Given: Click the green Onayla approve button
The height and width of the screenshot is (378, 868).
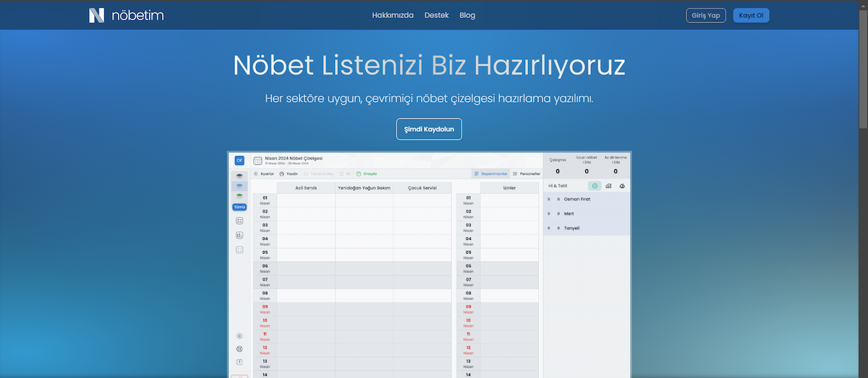Looking at the screenshot, I should 367,174.
